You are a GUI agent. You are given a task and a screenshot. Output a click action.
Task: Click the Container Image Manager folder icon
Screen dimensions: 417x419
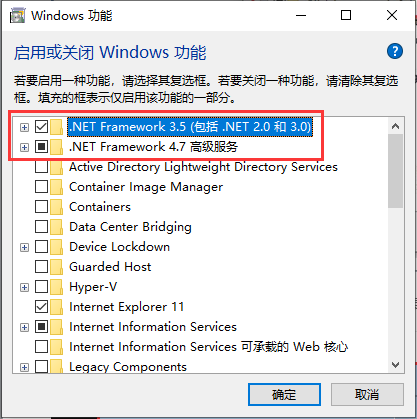point(56,187)
